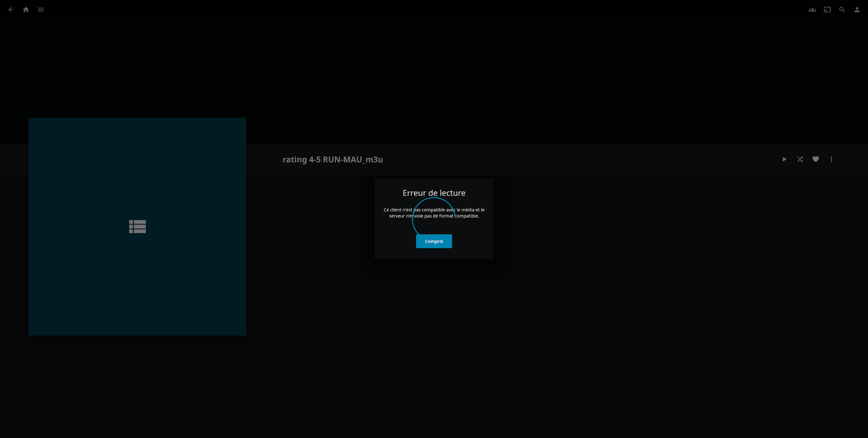The width and height of the screenshot is (868, 438).
Task: Open the search page
Action: tap(842, 10)
